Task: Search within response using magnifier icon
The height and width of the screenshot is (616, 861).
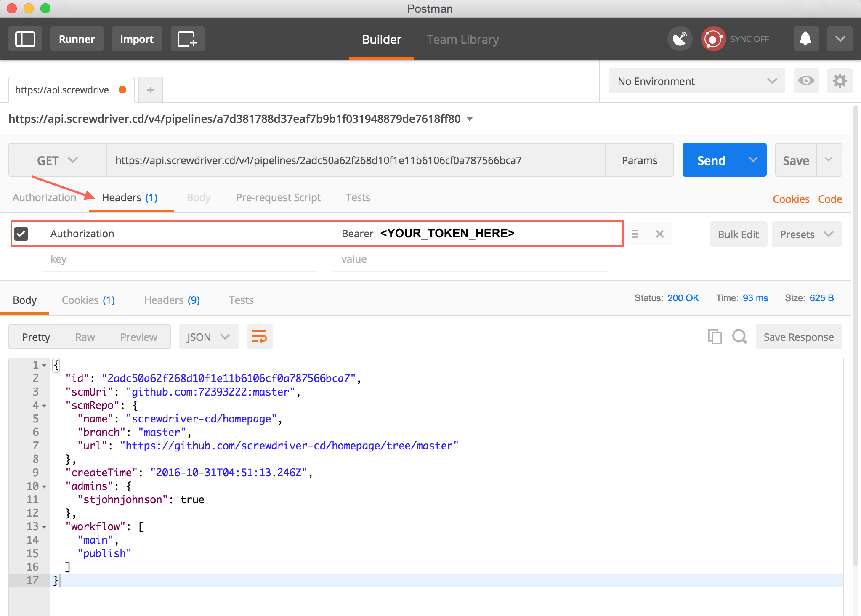Action: point(739,337)
